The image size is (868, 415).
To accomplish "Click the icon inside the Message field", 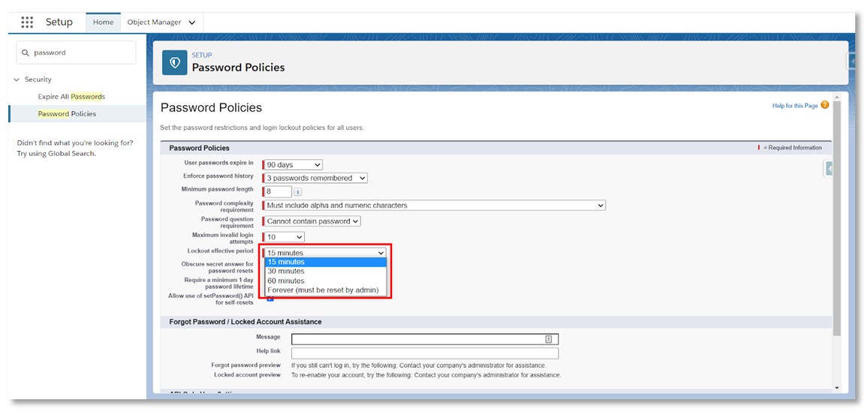I will [549, 338].
